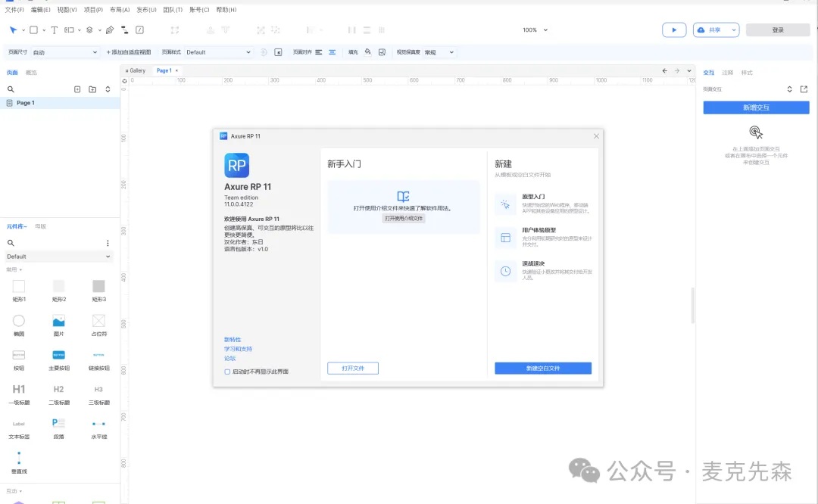Open the 发布(U) menu
Image resolution: width=818 pixels, height=504 pixels.
pos(146,10)
